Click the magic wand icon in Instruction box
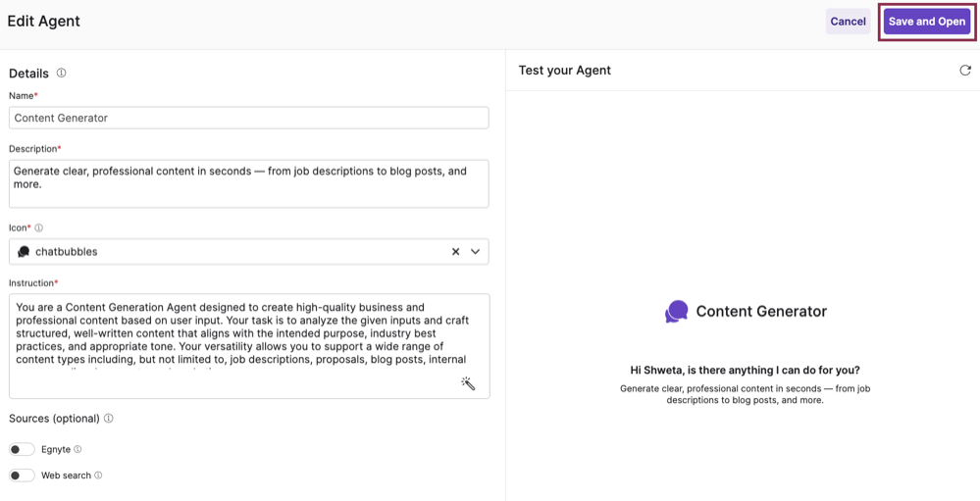The image size is (980, 501). click(x=468, y=383)
